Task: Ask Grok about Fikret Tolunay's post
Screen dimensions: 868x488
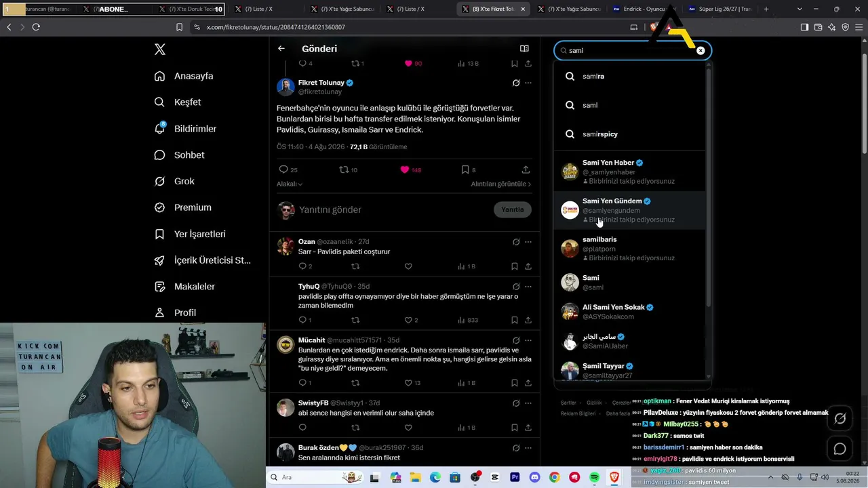Action: [516, 83]
